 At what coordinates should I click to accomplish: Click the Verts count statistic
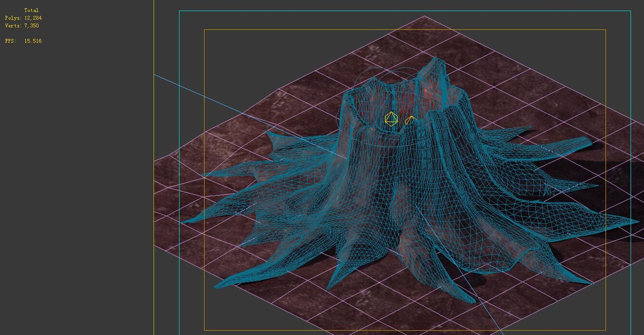tap(22, 26)
